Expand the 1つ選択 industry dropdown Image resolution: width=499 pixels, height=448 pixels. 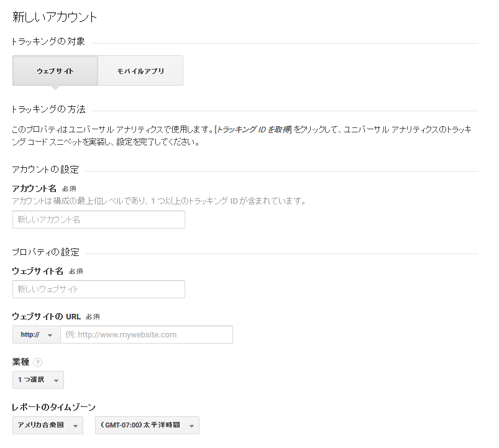click(38, 380)
